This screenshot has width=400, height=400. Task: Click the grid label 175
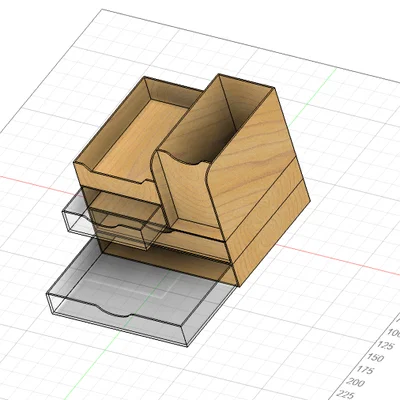pyautogui.click(x=366, y=370)
